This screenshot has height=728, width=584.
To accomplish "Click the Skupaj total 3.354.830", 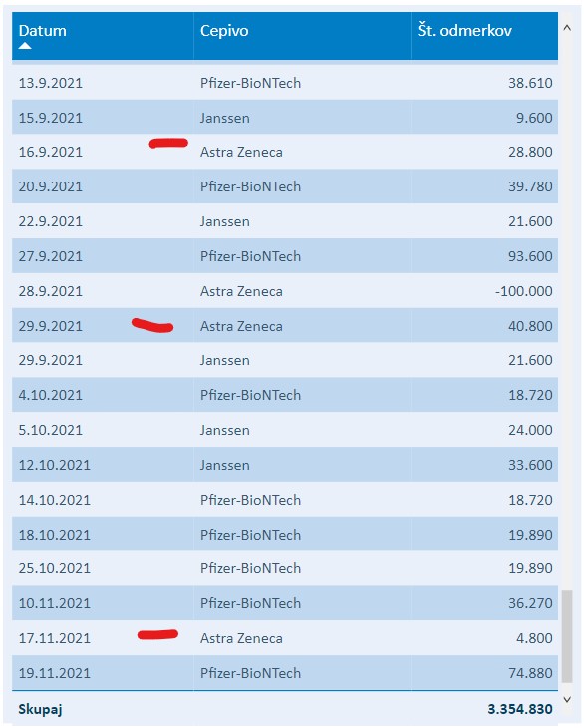I will click(x=520, y=709).
